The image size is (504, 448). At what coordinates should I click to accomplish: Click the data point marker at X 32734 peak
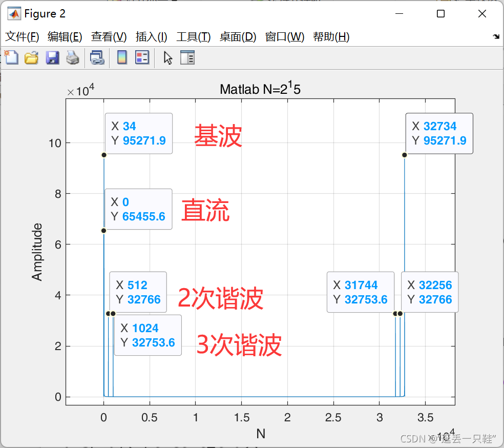click(x=404, y=155)
